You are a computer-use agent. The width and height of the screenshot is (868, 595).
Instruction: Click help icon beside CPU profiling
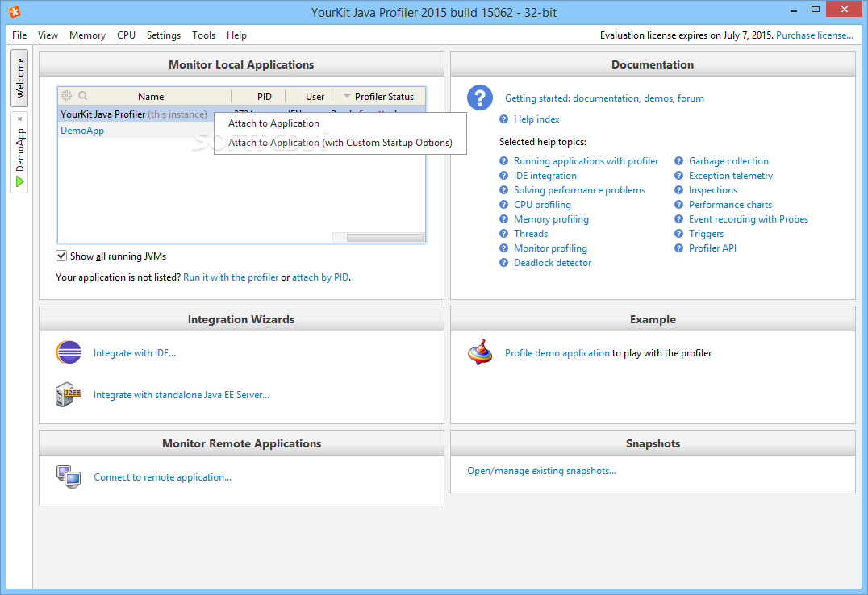pyautogui.click(x=503, y=204)
